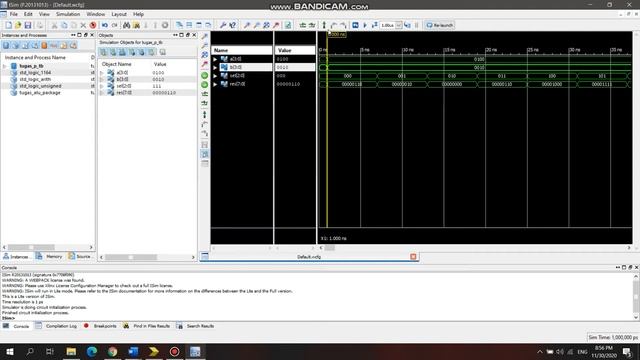The width and height of the screenshot is (640, 360).
Task: Open the Simulation menu
Action: (x=68, y=14)
